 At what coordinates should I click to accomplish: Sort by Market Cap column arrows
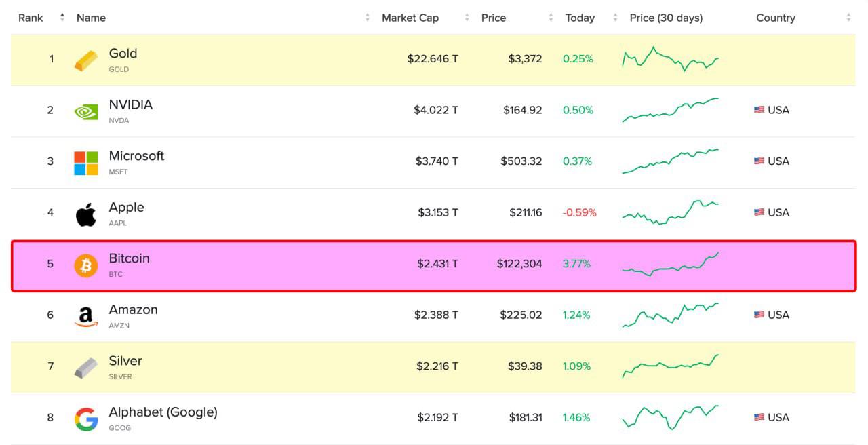pos(468,18)
